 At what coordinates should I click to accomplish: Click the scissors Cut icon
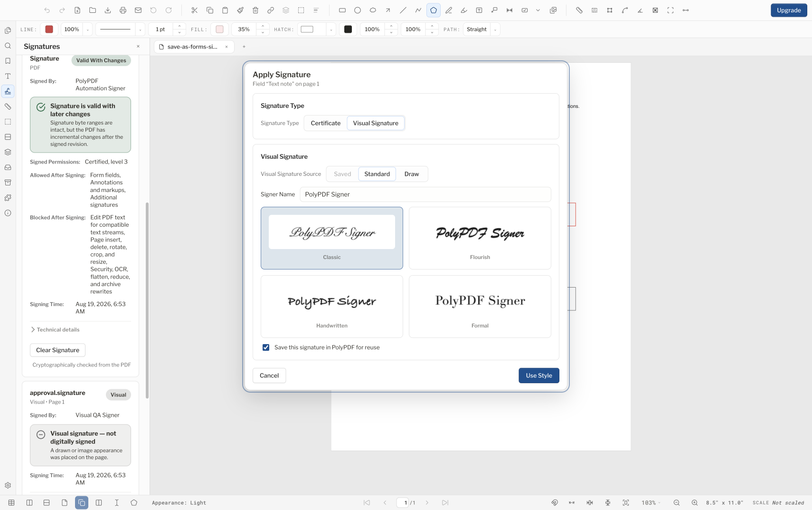coord(195,10)
